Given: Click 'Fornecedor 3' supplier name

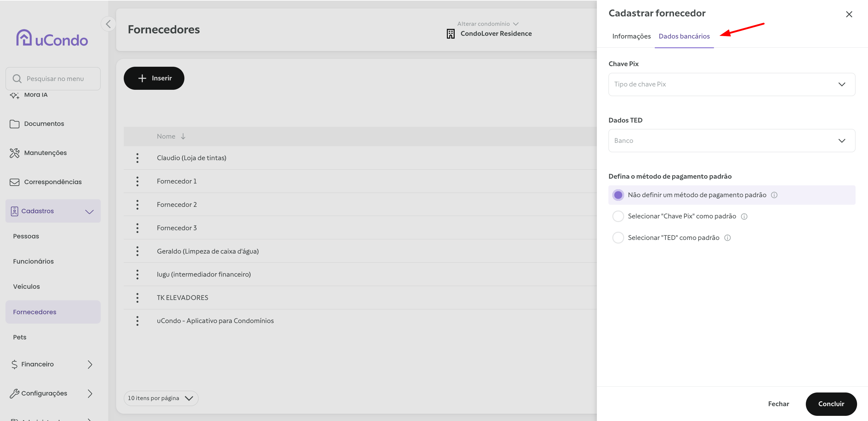Looking at the screenshot, I should pyautogui.click(x=177, y=228).
